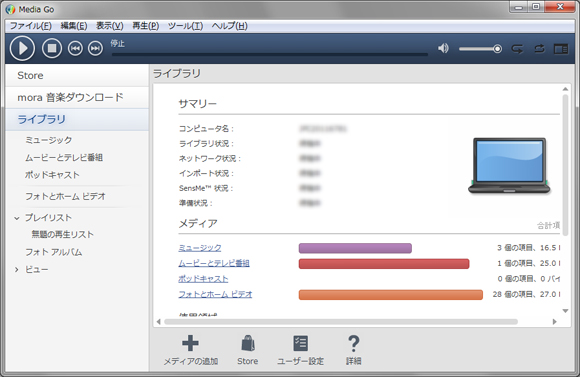The image size is (580, 377).
Task: Open ポッドキャスト in the sidebar
Action: 52,175
